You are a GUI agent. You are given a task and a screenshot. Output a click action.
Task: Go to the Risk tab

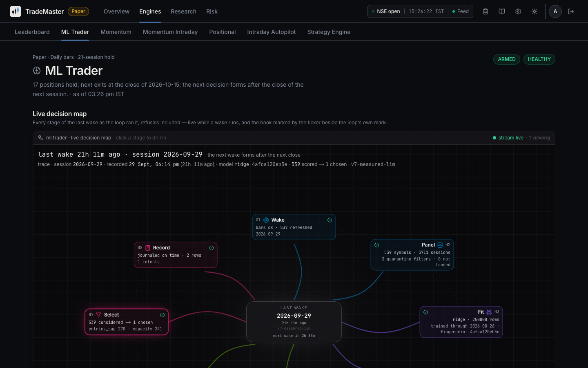(212, 11)
